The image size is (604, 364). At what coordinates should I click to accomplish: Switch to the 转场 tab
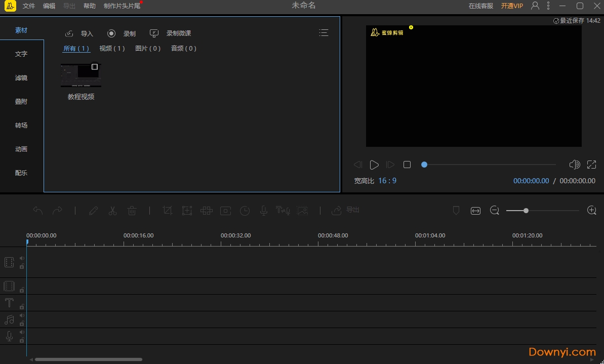[x=21, y=125]
